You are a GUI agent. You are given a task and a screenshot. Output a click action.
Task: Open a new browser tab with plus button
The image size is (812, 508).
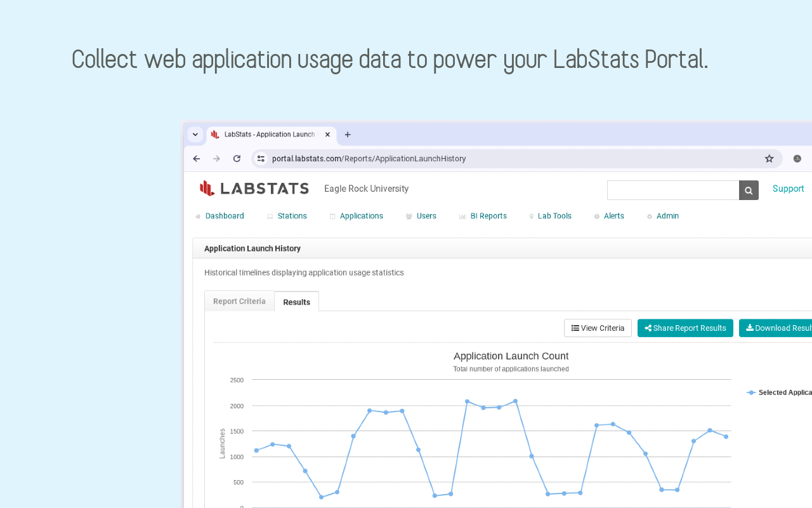[347, 135]
